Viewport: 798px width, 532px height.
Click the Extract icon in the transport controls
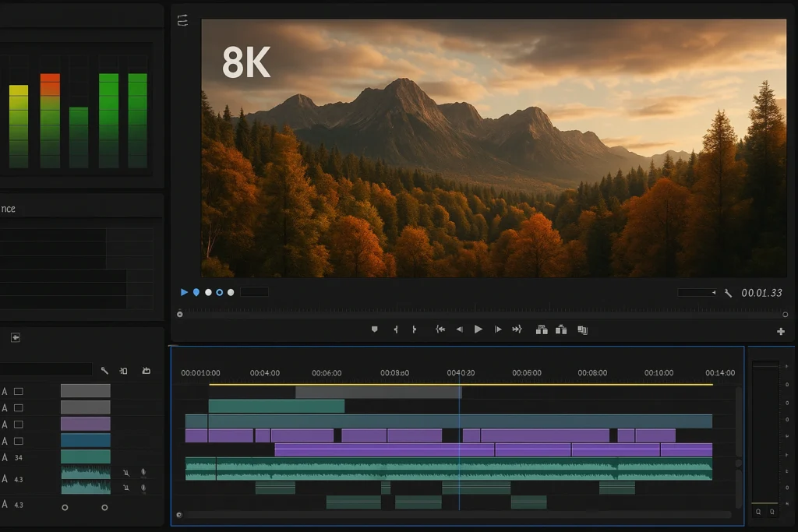point(561,329)
